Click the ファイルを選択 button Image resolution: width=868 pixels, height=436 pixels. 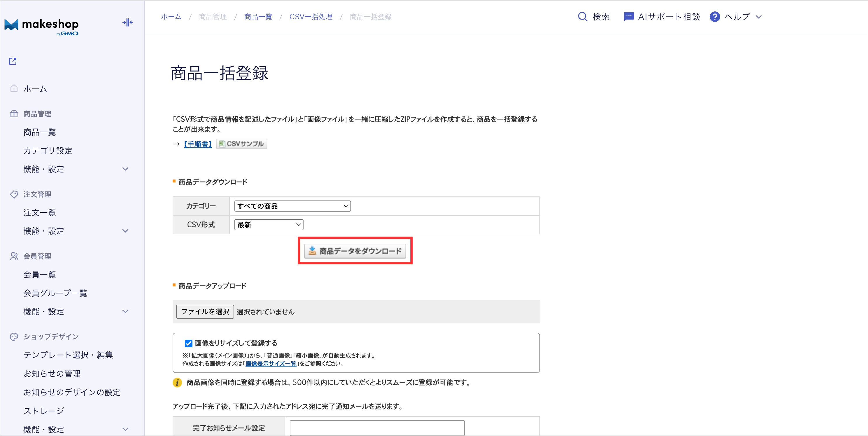(x=205, y=312)
